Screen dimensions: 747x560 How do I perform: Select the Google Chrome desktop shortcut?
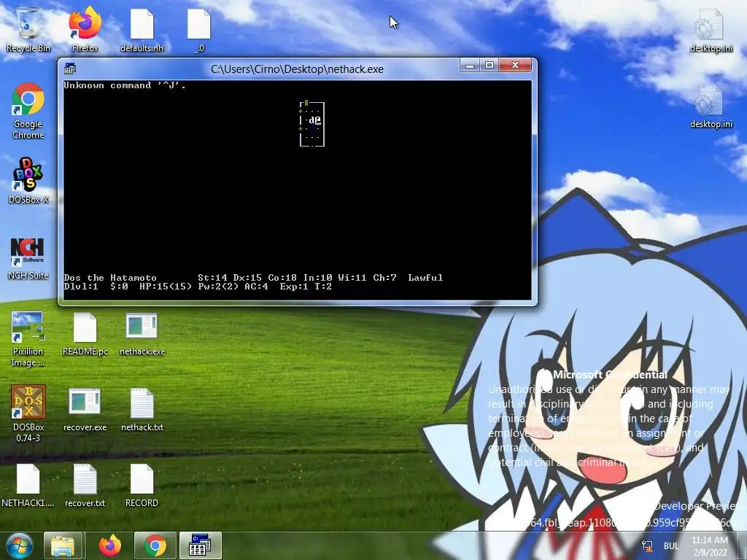coord(28,111)
